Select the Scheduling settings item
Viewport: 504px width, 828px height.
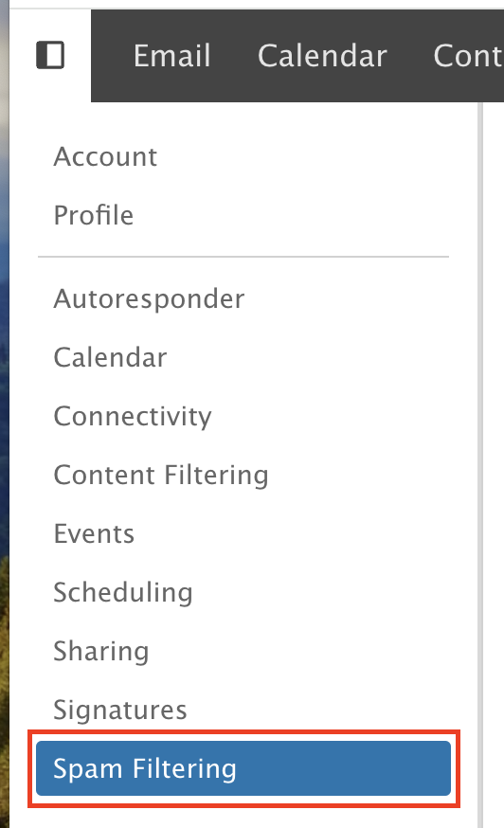(123, 592)
